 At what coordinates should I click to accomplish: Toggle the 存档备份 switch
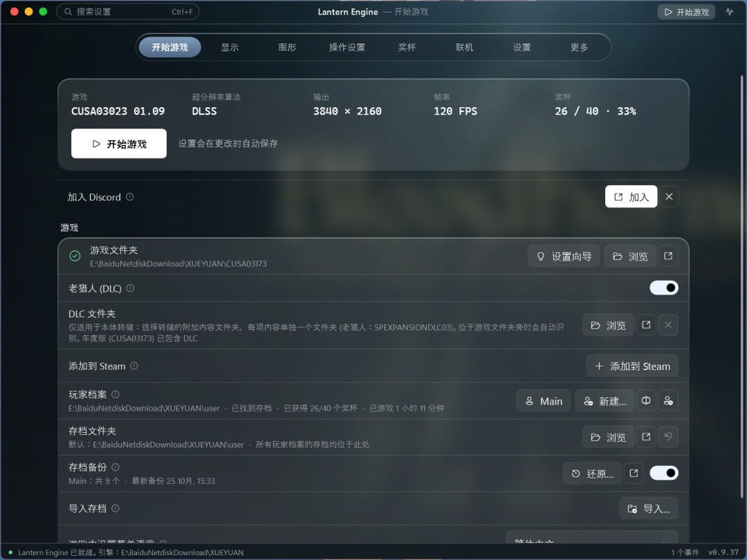click(663, 473)
